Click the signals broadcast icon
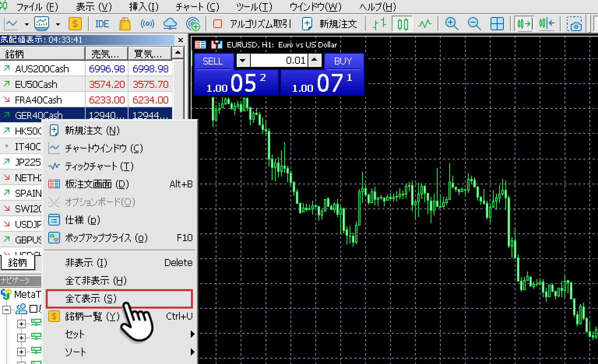 [147, 24]
